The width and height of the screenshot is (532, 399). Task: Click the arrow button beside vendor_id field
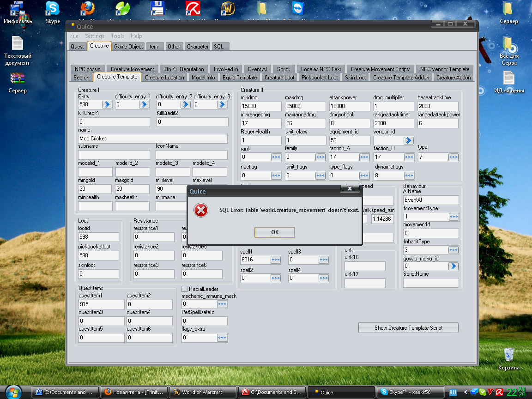tap(409, 140)
